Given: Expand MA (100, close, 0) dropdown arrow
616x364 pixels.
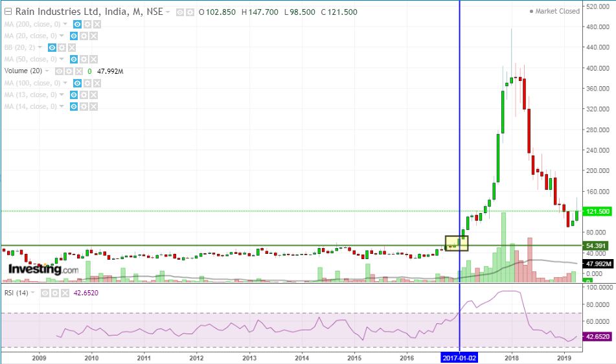Looking at the screenshot, I should pos(65,84).
